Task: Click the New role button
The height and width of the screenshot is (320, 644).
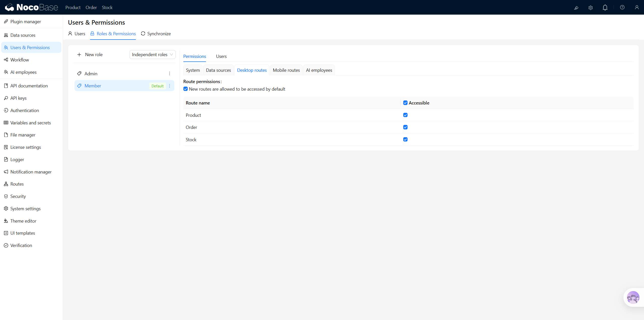Action: pos(90,54)
